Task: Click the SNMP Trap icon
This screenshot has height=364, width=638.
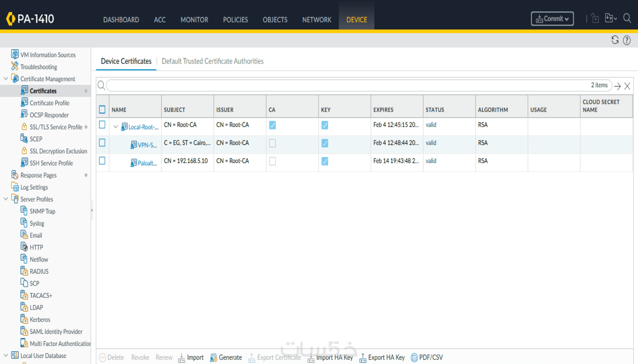Action: tap(24, 211)
